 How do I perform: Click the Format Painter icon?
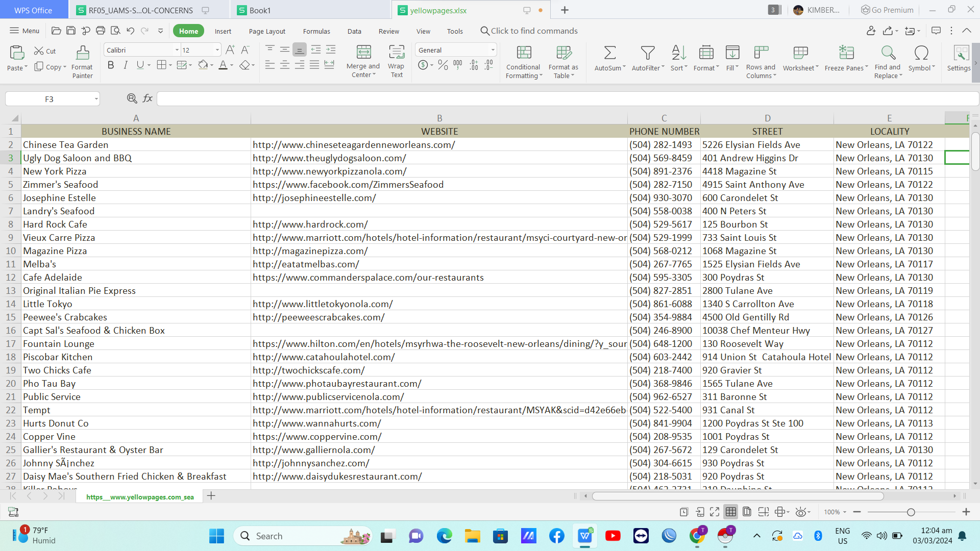pyautogui.click(x=82, y=53)
